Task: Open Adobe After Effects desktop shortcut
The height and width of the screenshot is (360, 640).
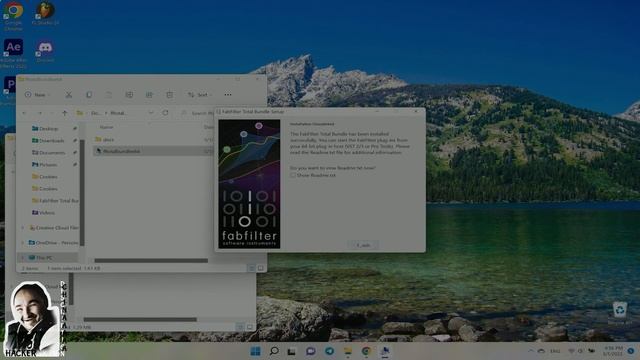Action: [13, 53]
